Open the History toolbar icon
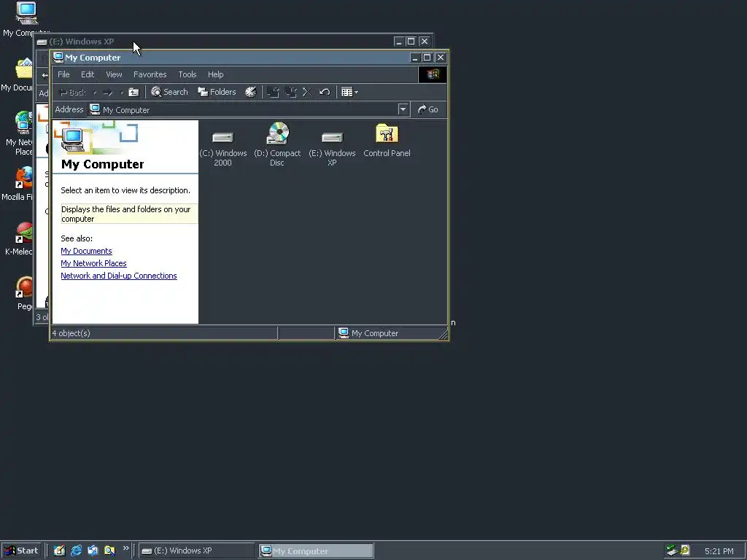 click(x=251, y=92)
